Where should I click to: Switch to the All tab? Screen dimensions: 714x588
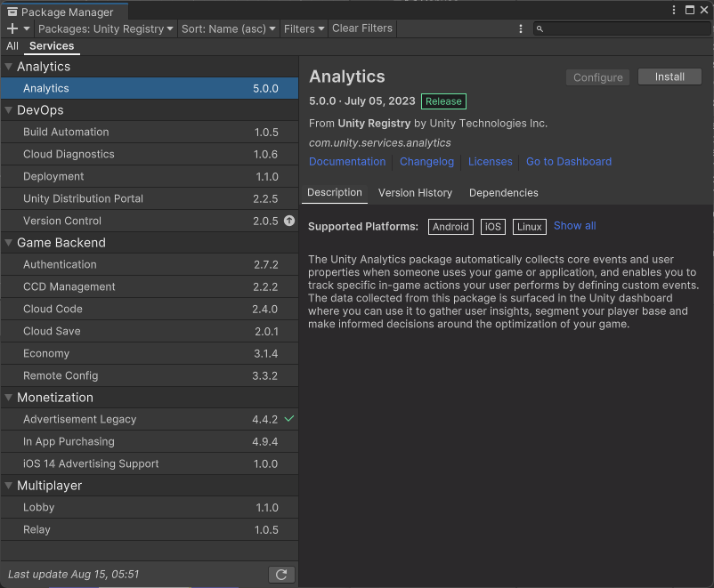[12, 46]
